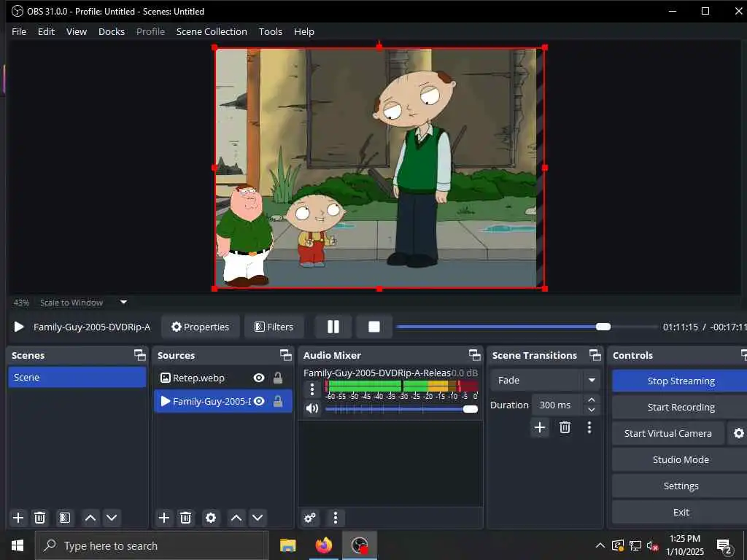Move source up in Sources list

(236, 518)
